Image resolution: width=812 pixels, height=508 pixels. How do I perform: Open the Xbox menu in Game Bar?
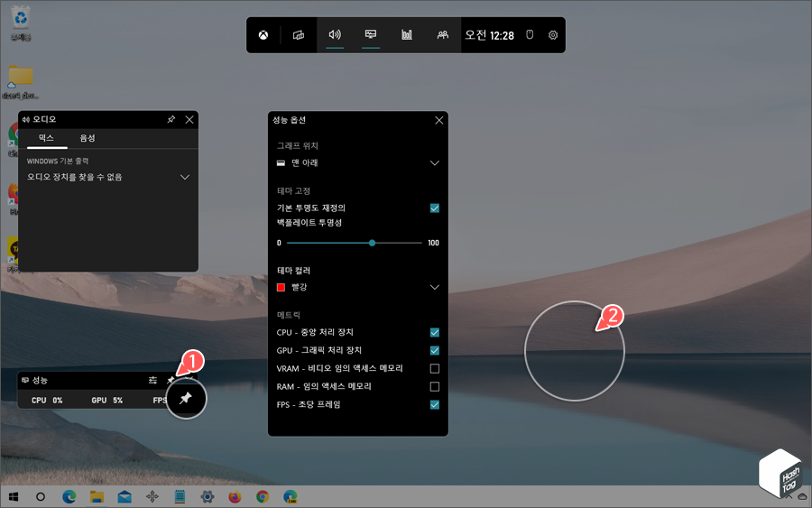pyautogui.click(x=263, y=35)
